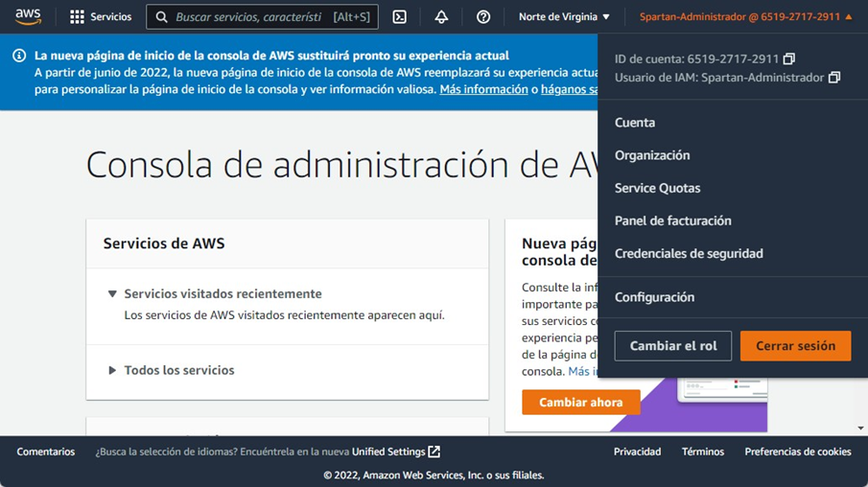Open the notifications bell
The image size is (868, 487).
(441, 17)
